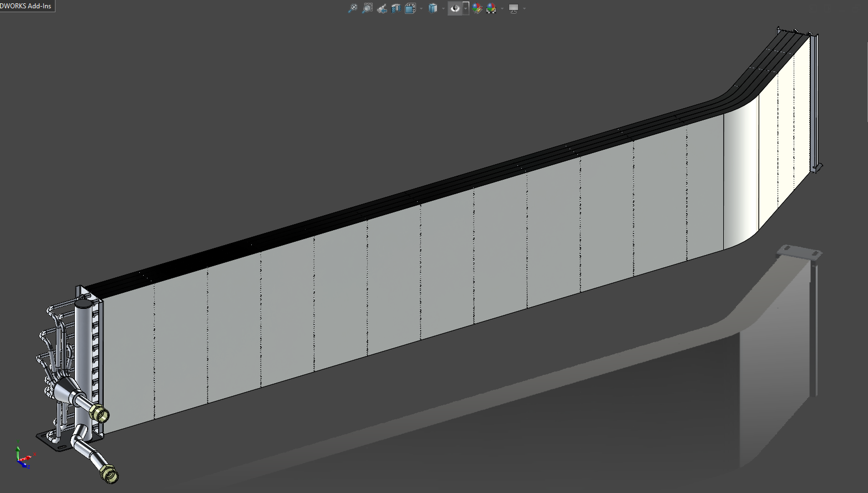
Task: Click the View Orientation cube icon
Action: 410,8
